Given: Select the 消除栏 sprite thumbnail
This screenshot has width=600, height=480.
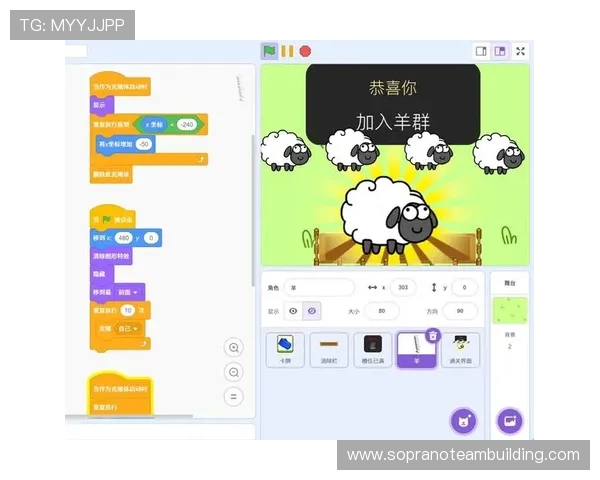Looking at the screenshot, I should 329,350.
